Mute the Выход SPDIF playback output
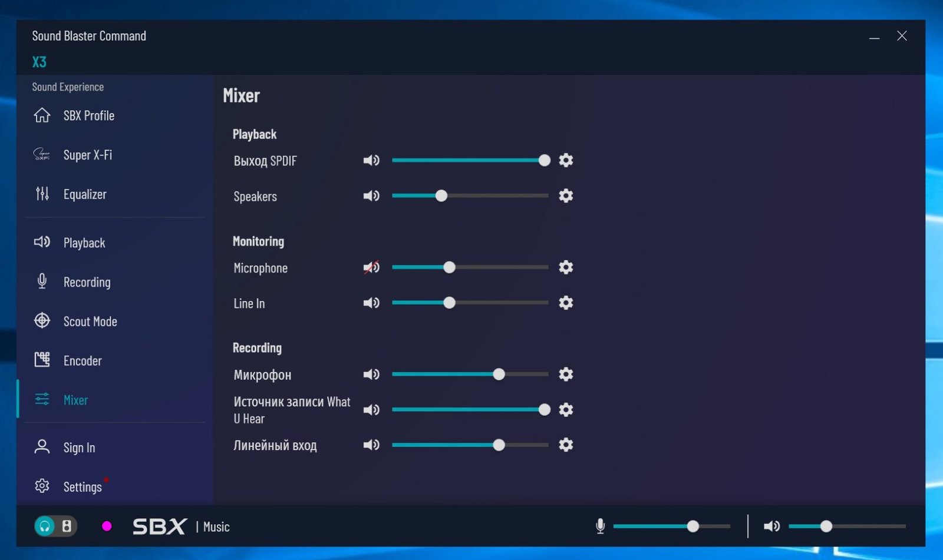Screen dimensions: 943x560 (x=371, y=160)
